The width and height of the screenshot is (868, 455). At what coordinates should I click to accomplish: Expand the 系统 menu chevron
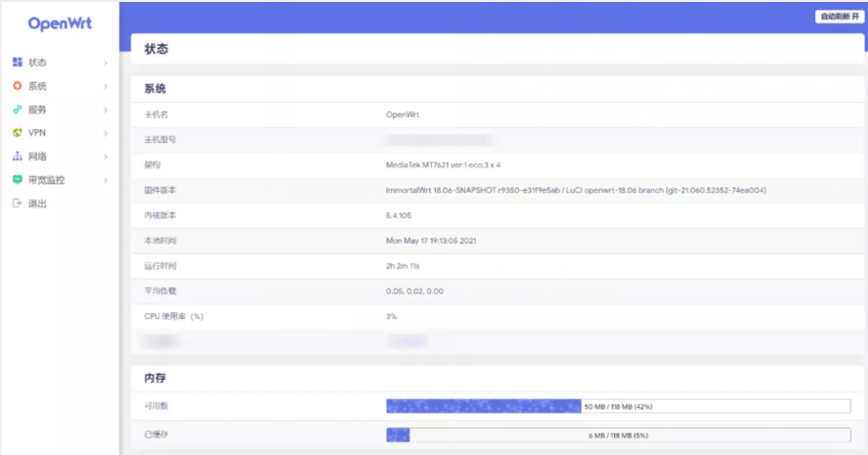click(x=106, y=86)
